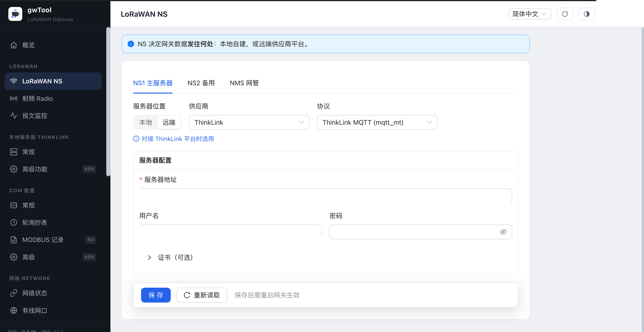Click the MODBUS 记录 document icon
Image resolution: width=644 pixels, height=332 pixels.
coord(14,240)
